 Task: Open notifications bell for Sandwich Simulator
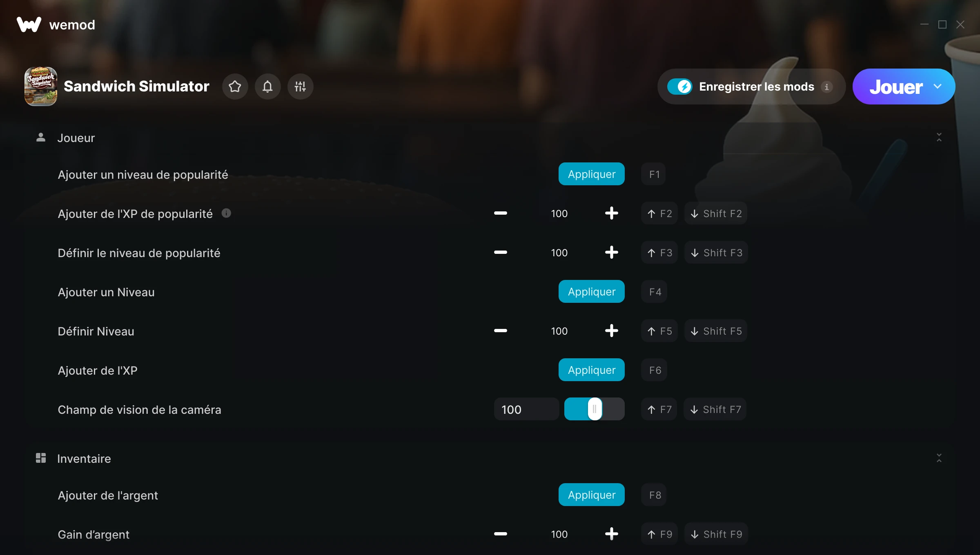[x=267, y=87]
